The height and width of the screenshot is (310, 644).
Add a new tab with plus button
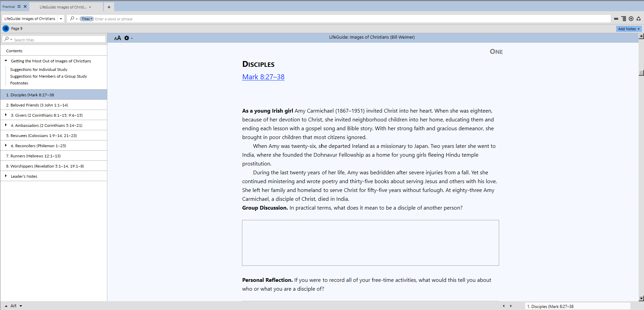coord(109,7)
